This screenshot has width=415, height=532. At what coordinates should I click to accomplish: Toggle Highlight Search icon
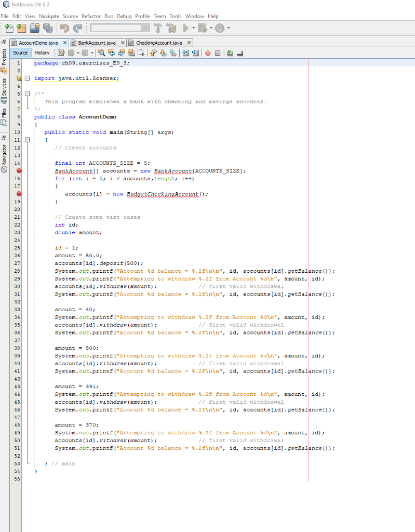coord(131,53)
